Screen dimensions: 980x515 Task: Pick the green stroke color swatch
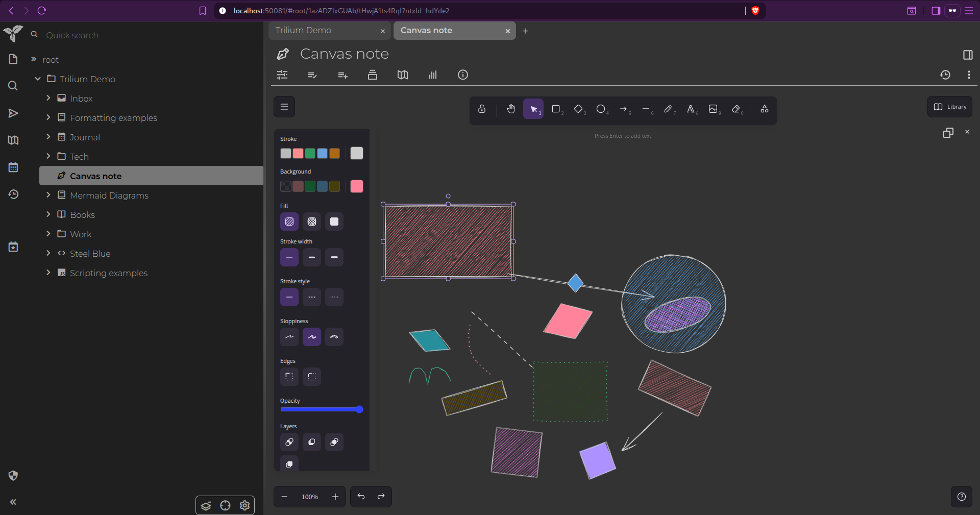310,153
